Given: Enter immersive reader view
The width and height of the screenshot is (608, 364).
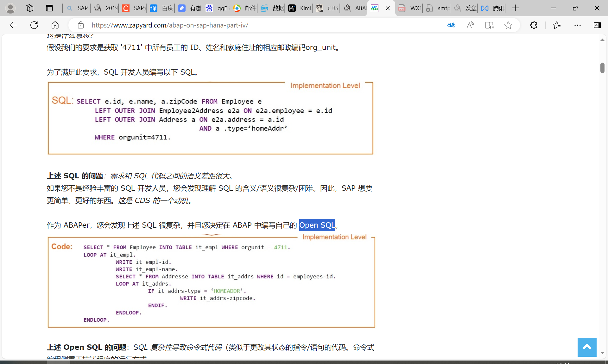Looking at the screenshot, I should [489, 25].
